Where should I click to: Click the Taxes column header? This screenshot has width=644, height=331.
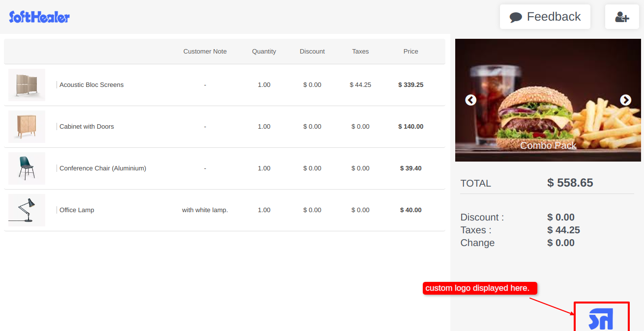360,52
